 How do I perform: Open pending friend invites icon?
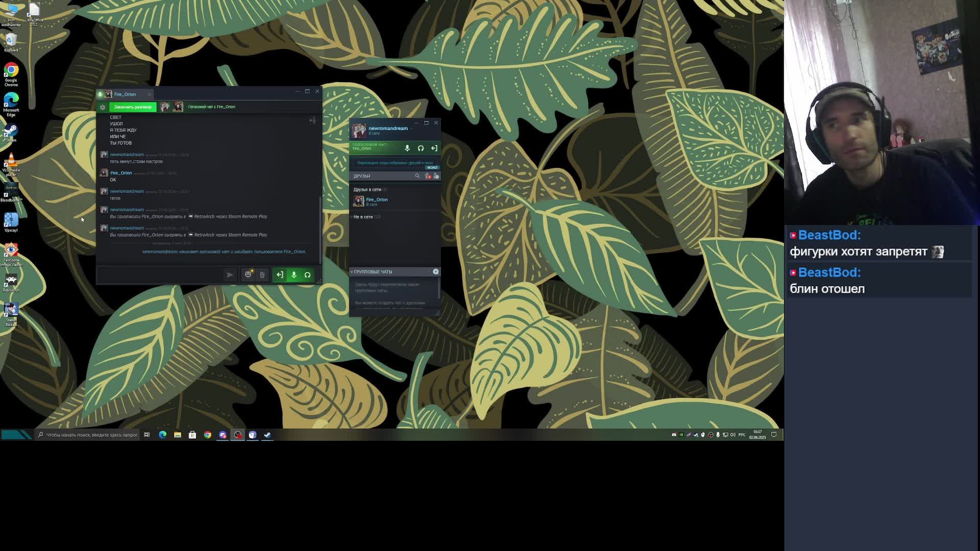tap(428, 176)
